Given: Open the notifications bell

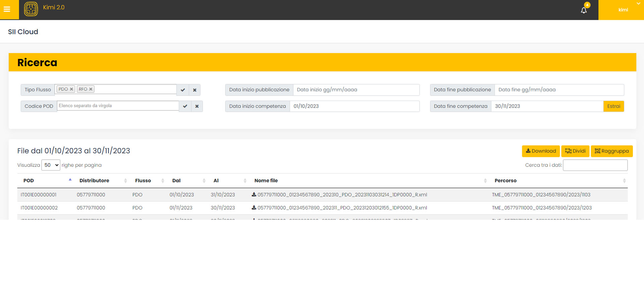Looking at the screenshot, I should pyautogui.click(x=584, y=10).
